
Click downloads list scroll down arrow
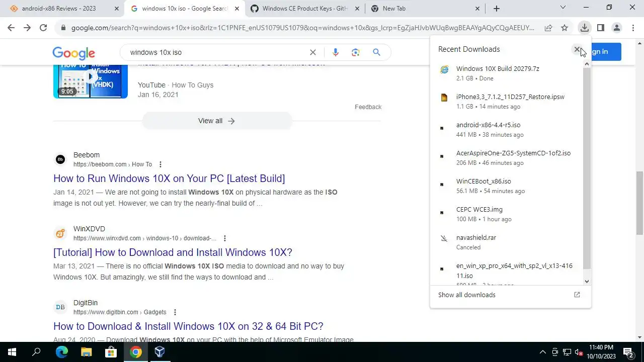(587, 282)
